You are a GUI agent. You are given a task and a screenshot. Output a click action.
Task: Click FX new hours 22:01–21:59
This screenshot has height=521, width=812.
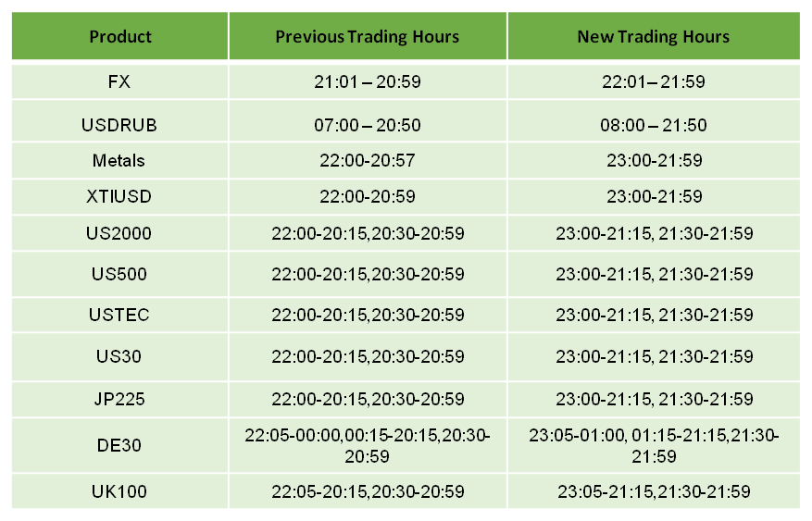coord(654,81)
